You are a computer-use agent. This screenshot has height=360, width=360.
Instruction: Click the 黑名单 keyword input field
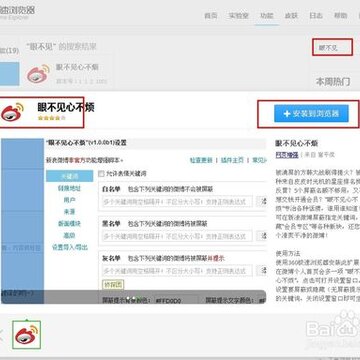pyautogui.click(x=177, y=236)
